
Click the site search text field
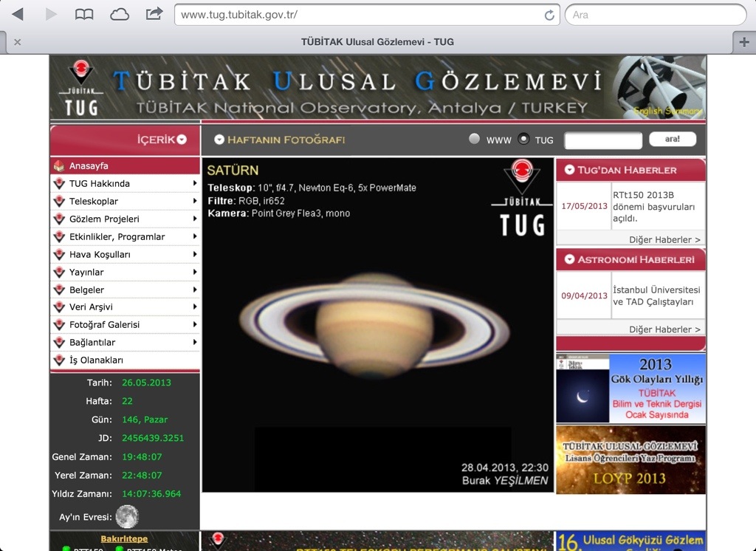(603, 140)
